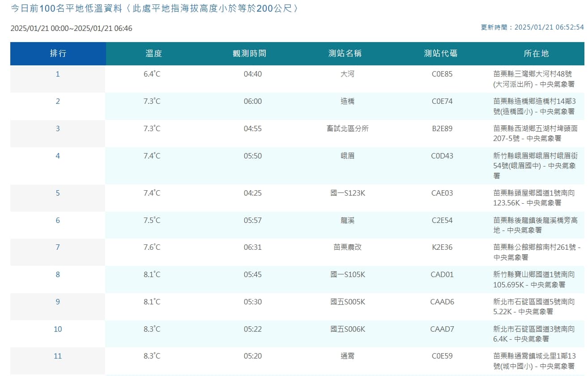Select station name 大河

[x=347, y=74]
